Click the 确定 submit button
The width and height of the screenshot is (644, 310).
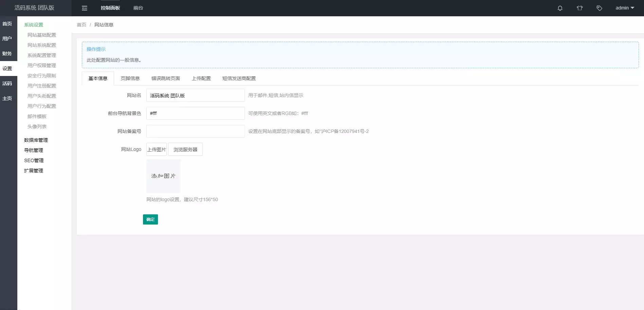[x=150, y=219]
